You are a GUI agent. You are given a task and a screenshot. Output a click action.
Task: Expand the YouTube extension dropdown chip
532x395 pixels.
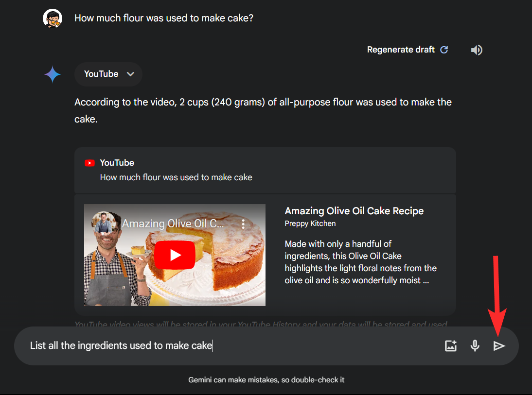108,74
